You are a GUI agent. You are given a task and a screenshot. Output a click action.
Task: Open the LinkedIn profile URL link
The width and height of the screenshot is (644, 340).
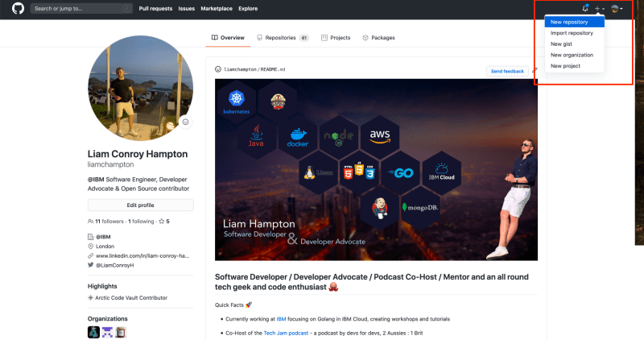pos(142,255)
